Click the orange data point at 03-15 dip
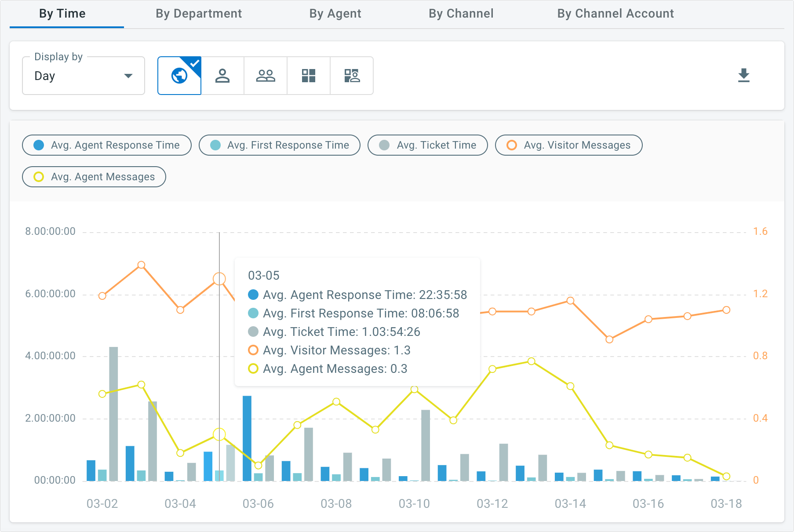Viewport: 794px width, 532px height. click(609, 339)
